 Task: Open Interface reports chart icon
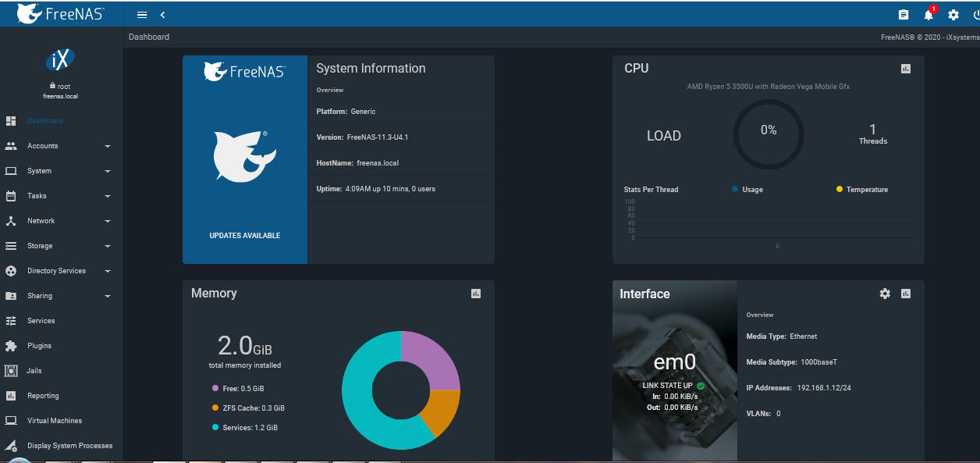[x=905, y=294]
